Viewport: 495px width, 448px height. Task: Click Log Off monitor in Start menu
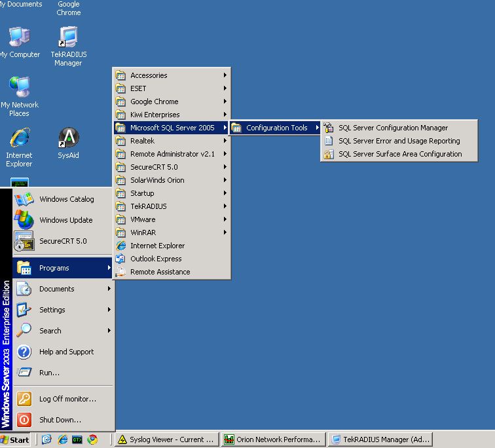click(x=67, y=399)
